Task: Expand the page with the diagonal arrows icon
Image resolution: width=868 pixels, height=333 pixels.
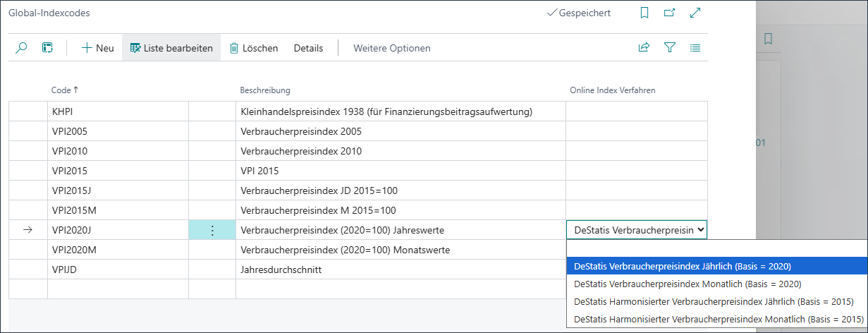Action: 695,13
